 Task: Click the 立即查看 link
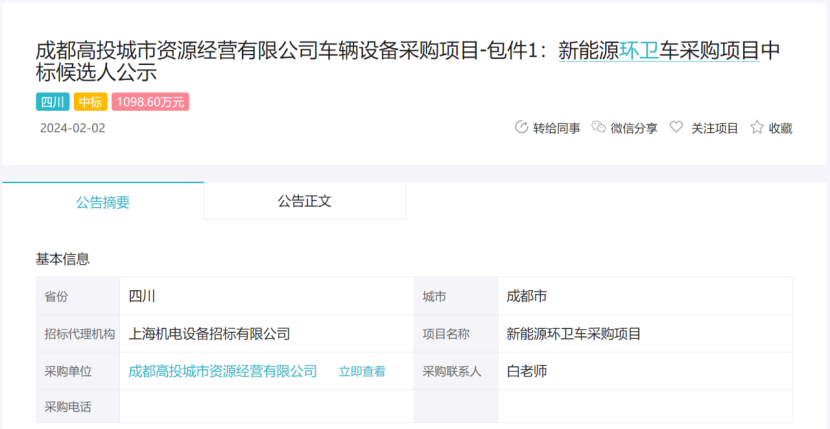[362, 372]
